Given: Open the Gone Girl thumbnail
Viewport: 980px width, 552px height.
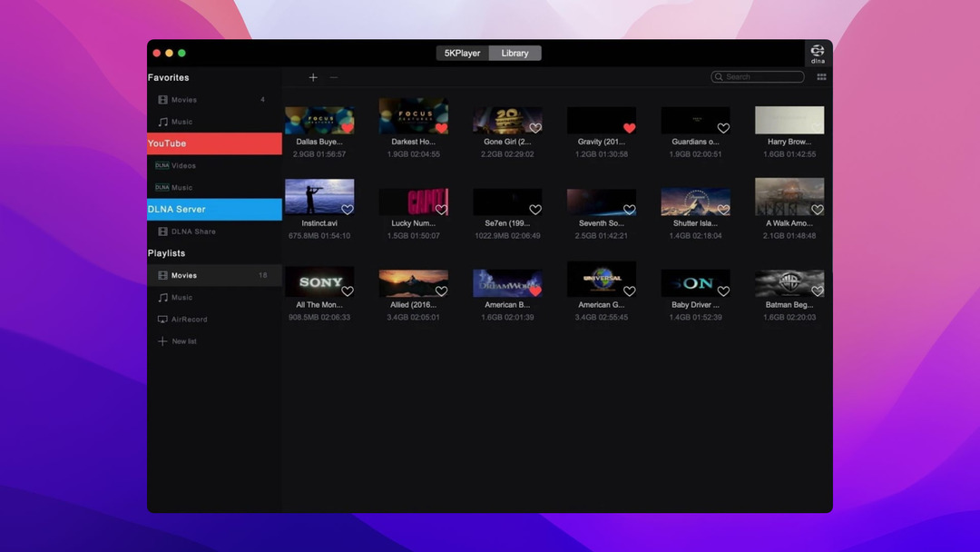Looking at the screenshot, I should tap(507, 120).
